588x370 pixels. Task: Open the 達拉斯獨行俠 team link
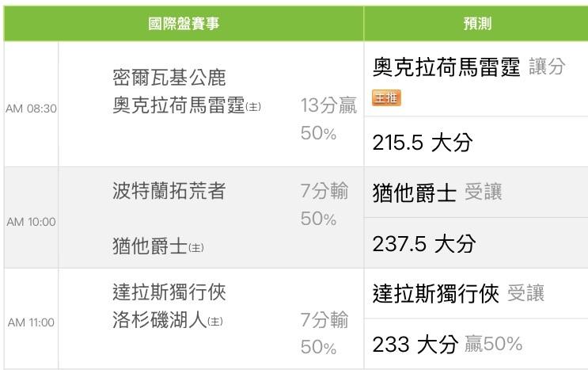pos(169,292)
